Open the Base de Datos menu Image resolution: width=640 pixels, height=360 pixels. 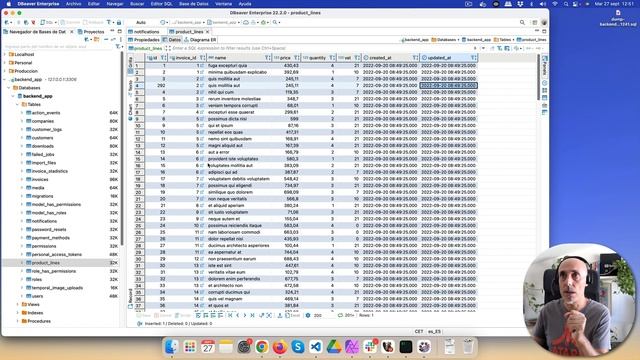[x=193, y=4]
